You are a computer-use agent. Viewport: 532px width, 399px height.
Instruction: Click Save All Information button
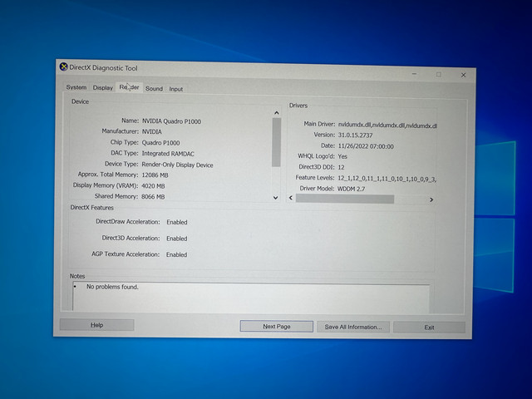tap(353, 327)
